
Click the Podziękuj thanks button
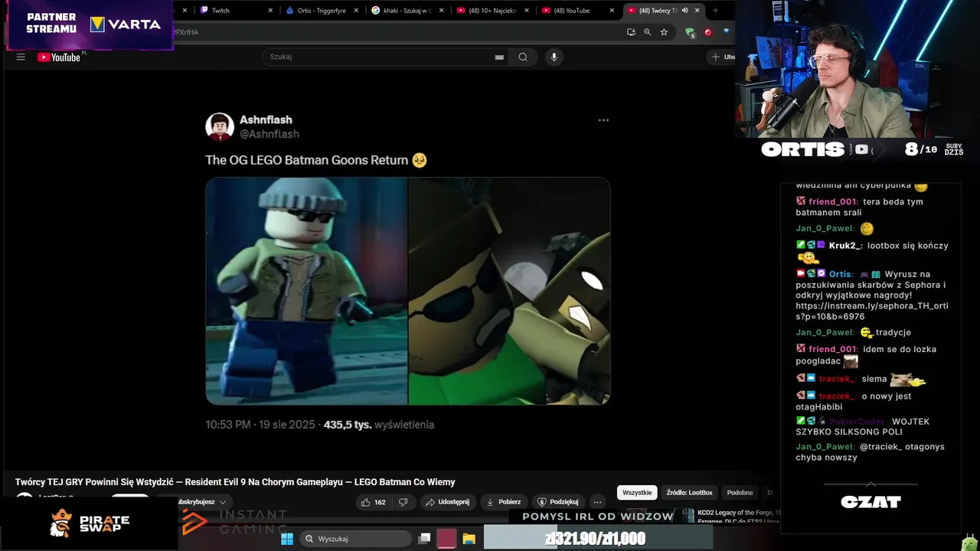(x=557, y=502)
